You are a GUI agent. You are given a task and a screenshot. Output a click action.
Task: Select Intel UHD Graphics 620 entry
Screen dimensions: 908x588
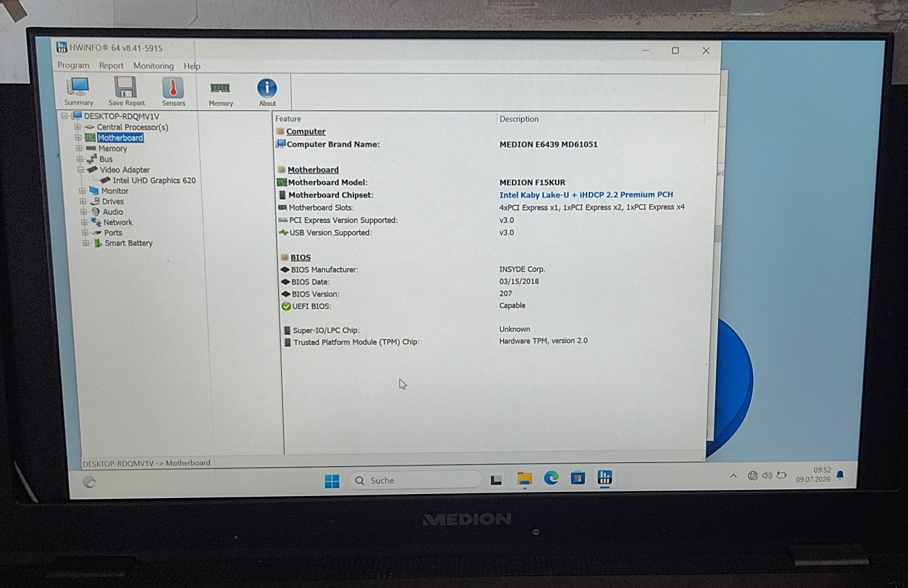pyautogui.click(x=154, y=180)
